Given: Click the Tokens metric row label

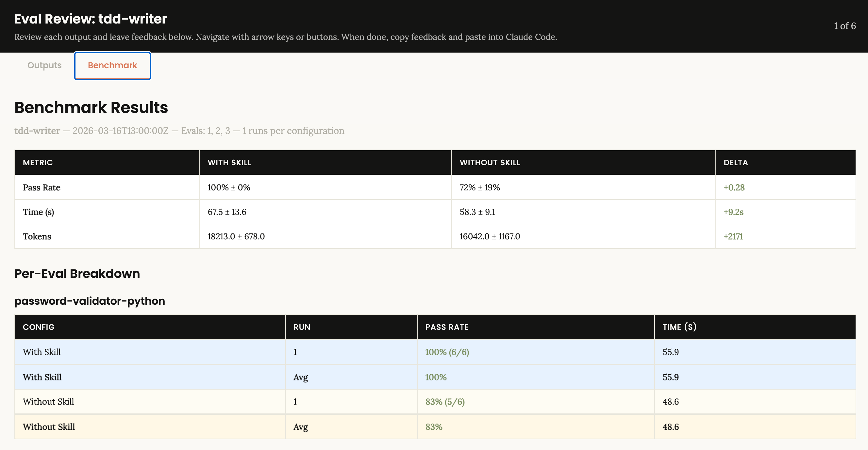Looking at the screenshot, I should (37, 236).
